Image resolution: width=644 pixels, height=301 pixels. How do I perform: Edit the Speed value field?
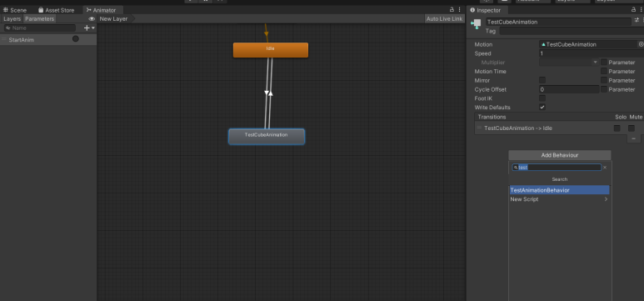point(592,53)
